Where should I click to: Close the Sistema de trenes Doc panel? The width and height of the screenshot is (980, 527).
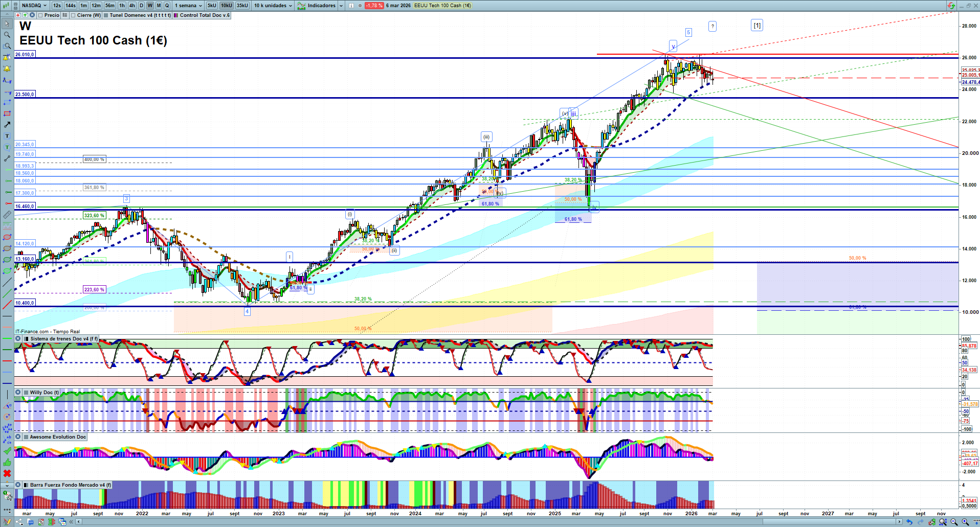pos(18,339)
